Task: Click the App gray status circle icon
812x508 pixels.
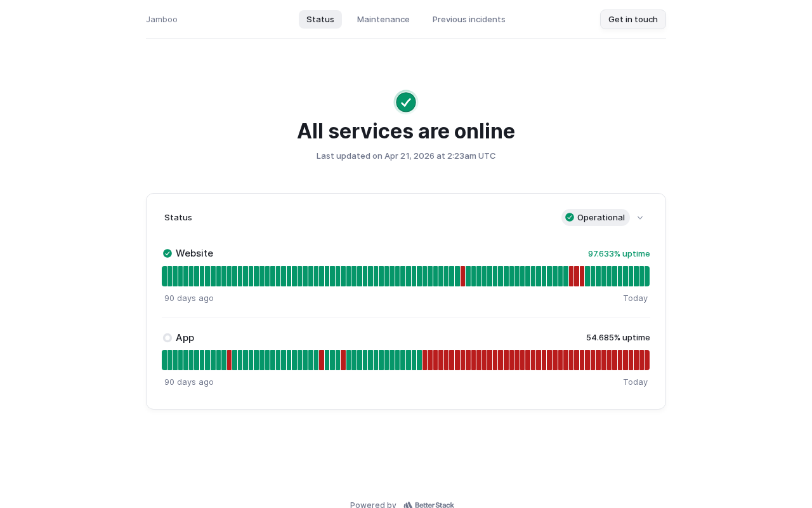Action: coord(167,338)
